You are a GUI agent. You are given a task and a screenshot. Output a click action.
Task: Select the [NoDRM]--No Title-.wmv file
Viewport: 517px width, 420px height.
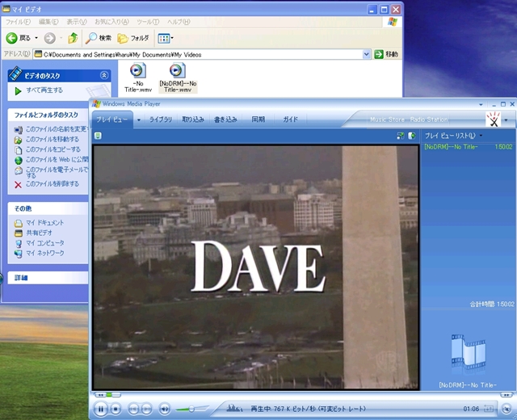(178, 78)
